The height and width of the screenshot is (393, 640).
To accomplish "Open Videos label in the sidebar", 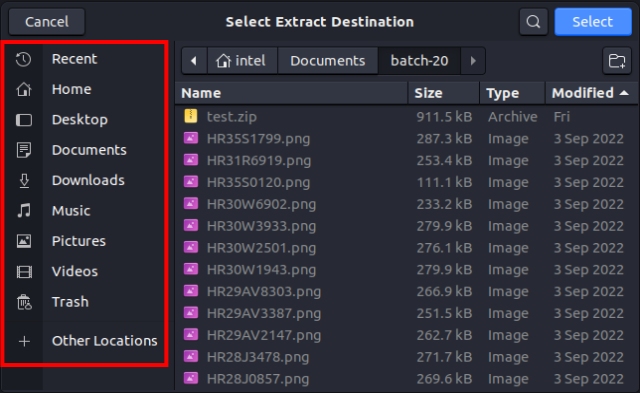I will (75, 271).
